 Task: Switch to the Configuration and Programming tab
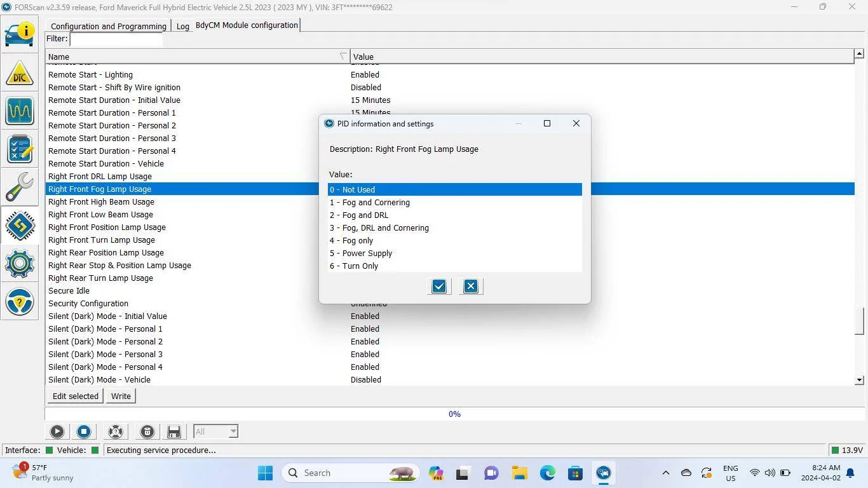[x=109, y=26]
